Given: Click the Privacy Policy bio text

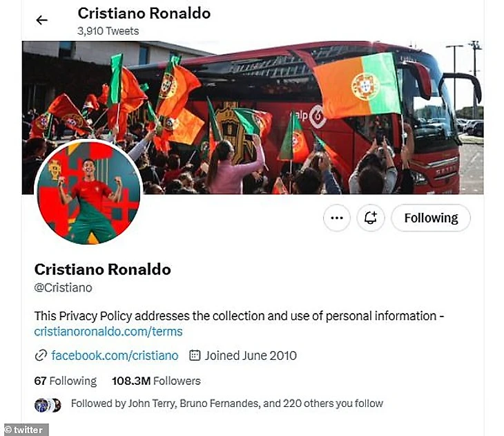Looking at the screenshot, I should [x=239, y=316].
